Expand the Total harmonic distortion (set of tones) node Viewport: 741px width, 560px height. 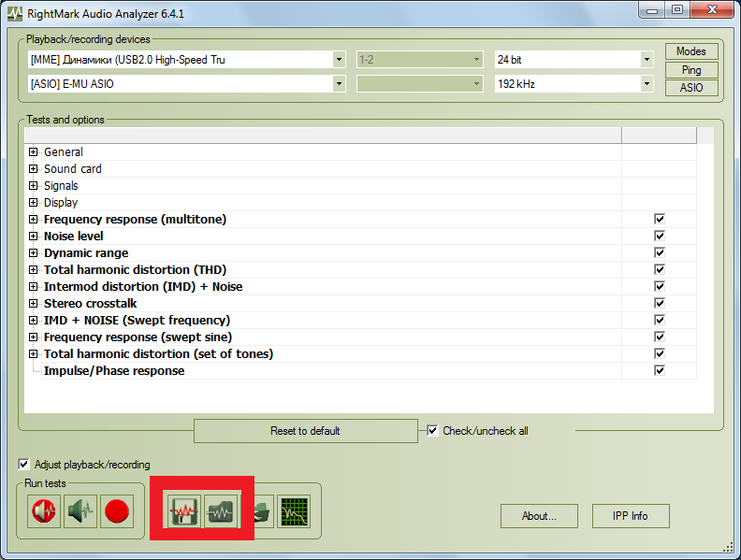coord(33,353)
